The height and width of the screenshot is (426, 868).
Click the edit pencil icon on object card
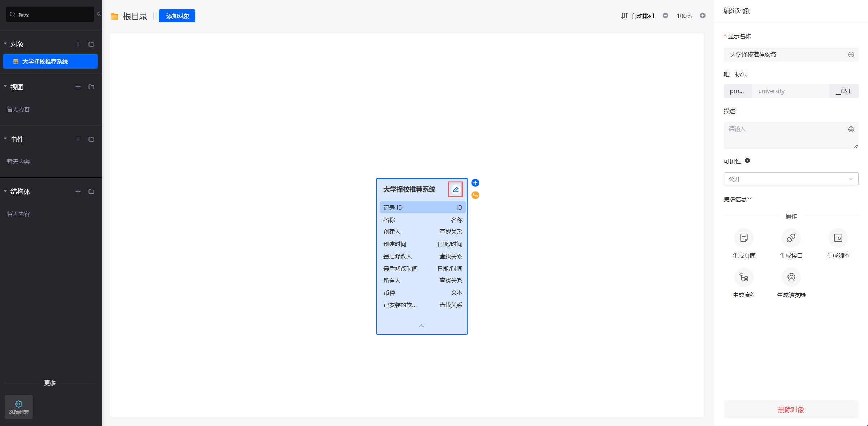pos(456,189)
